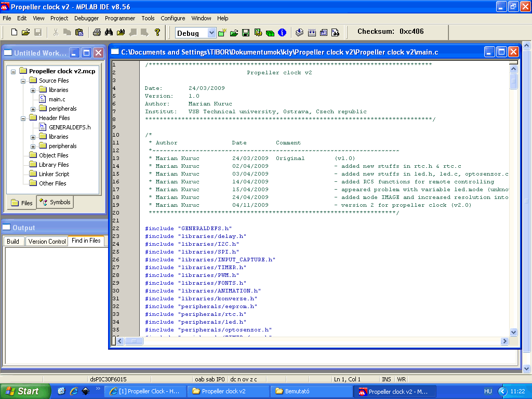Click the Open file folder icon
The height and width of the screenshot is (399, 532).
[26, 32]
